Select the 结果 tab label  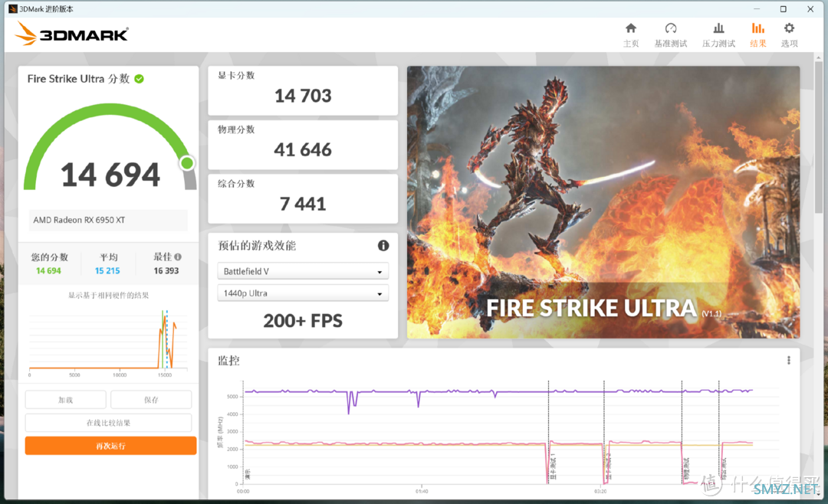758,43
